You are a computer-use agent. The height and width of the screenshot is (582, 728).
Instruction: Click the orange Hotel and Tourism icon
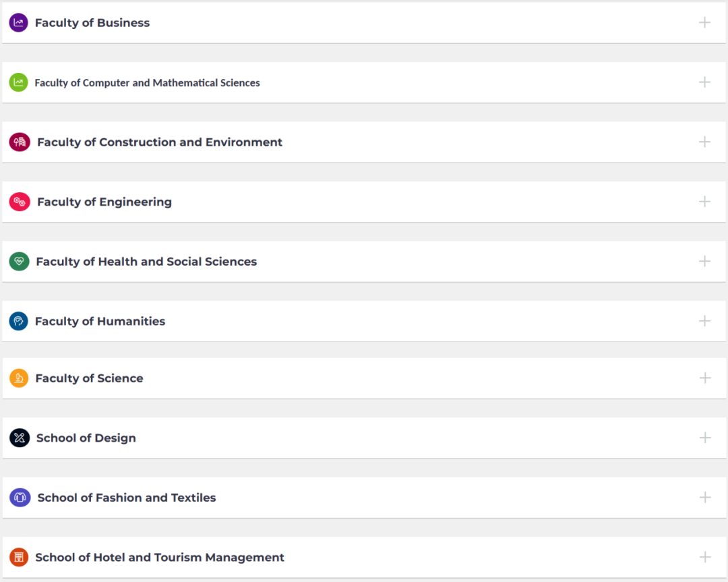pos(19,557)
